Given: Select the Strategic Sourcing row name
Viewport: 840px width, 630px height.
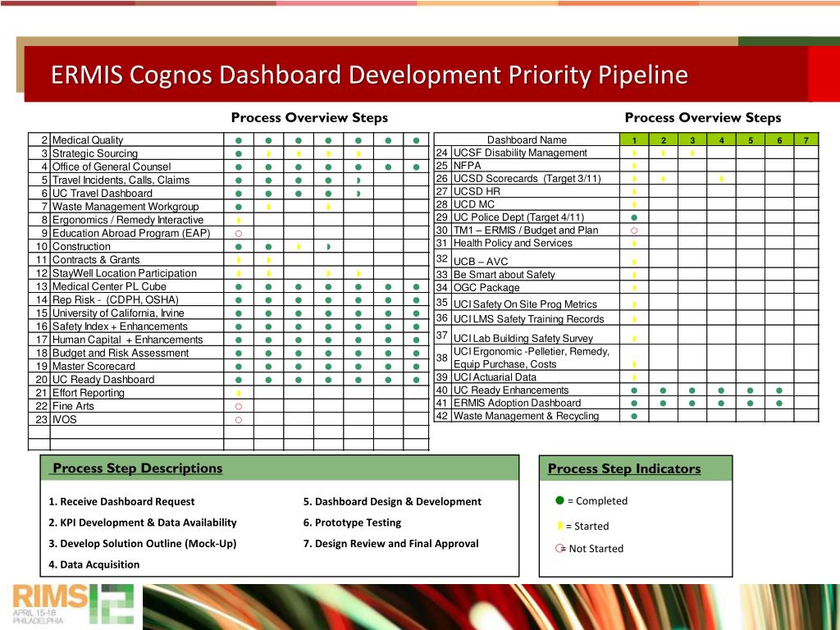Looking at the screenshot, I should (95, 153).
